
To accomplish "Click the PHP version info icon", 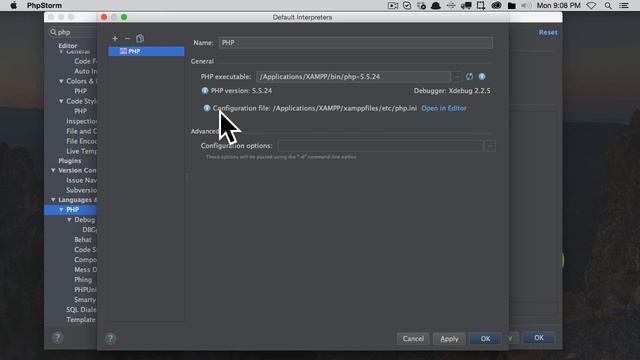I will click(x=205, y=91).
